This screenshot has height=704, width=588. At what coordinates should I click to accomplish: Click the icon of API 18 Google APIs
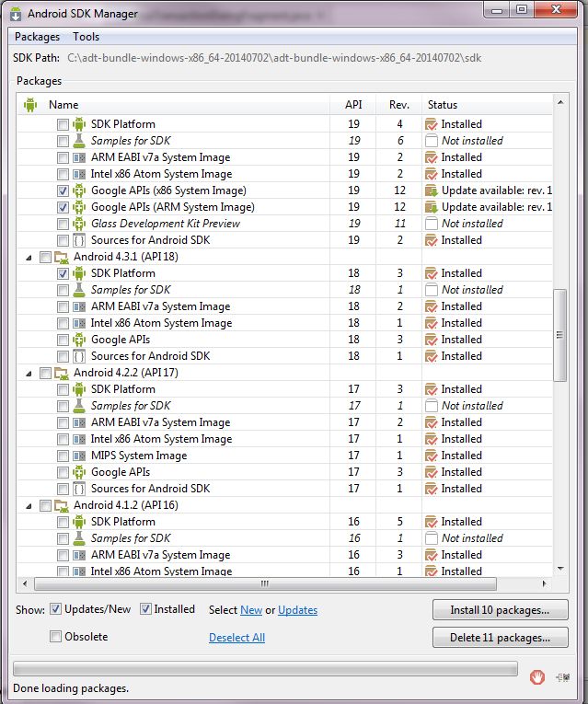pyautogui.click(x=79, y=340)
